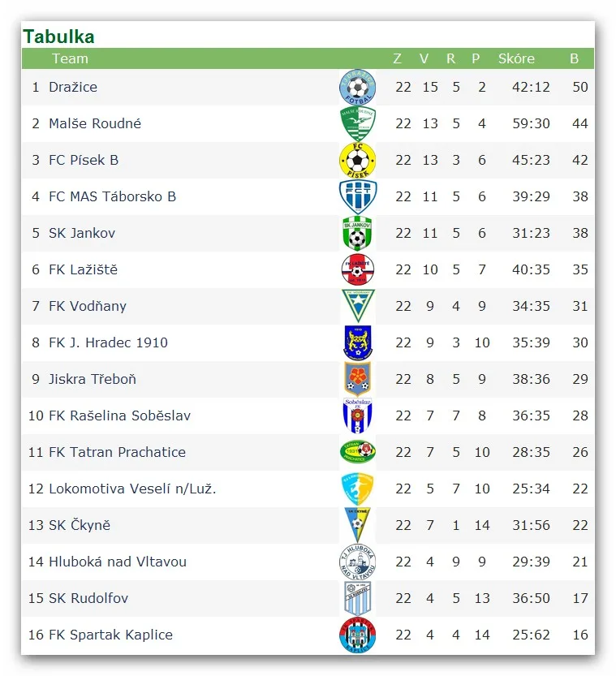
Task: Click the B points column header
Action: [x=574, y=58]
